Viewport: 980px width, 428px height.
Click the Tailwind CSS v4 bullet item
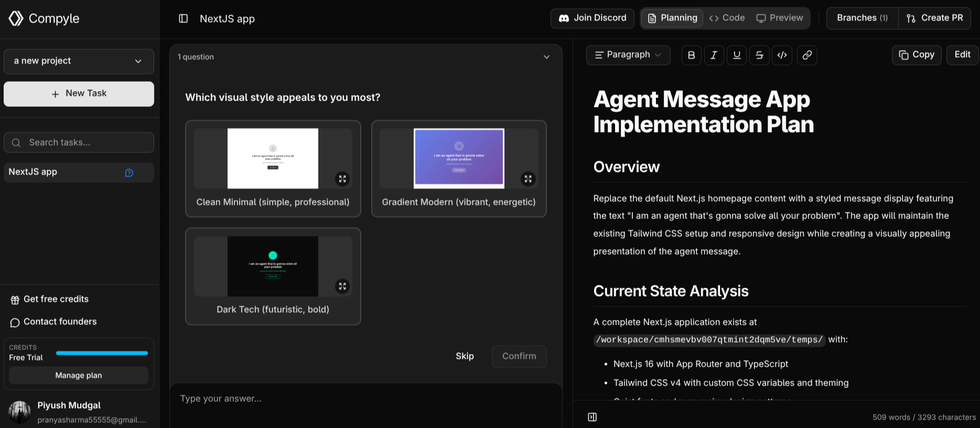(x=731, y=383)
